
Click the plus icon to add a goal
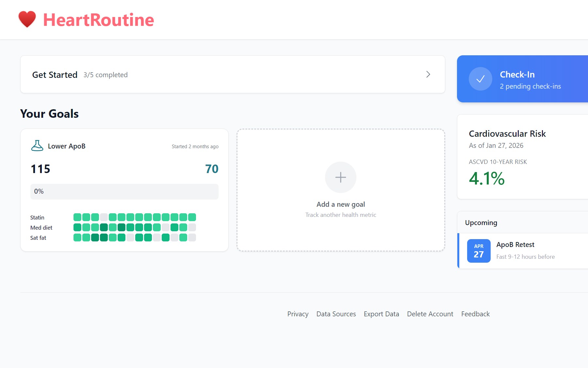pos(340,177)
